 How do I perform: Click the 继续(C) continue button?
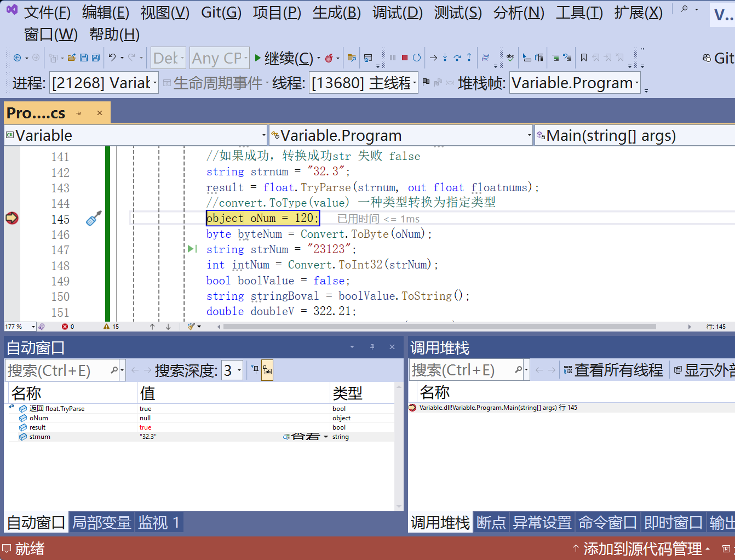point(284,58)
